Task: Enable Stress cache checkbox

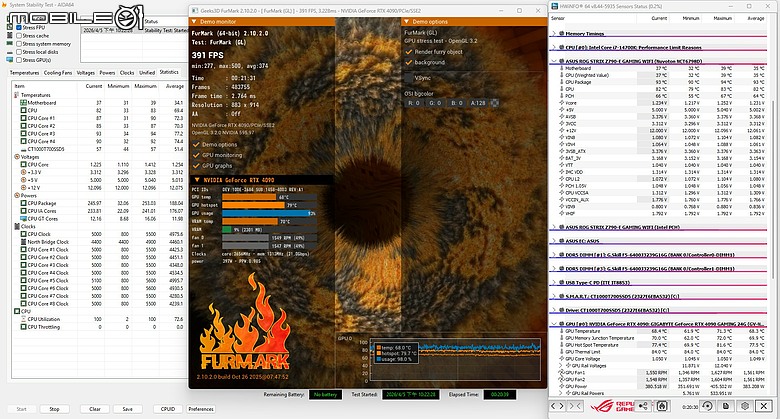Action: pos(19,36)
